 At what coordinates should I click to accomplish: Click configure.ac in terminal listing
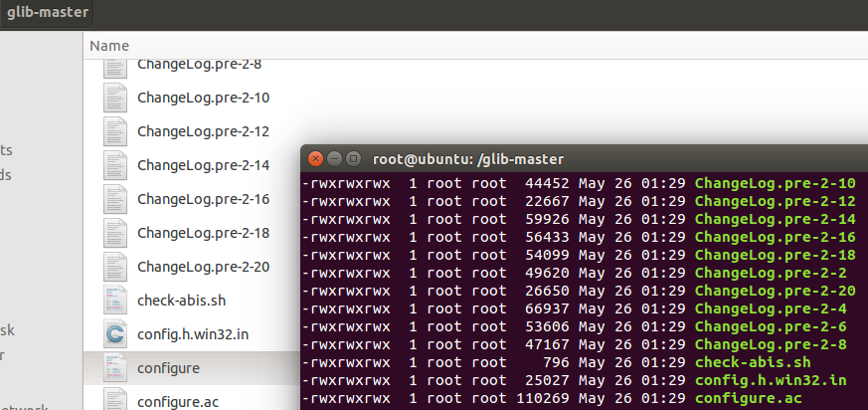749,398
